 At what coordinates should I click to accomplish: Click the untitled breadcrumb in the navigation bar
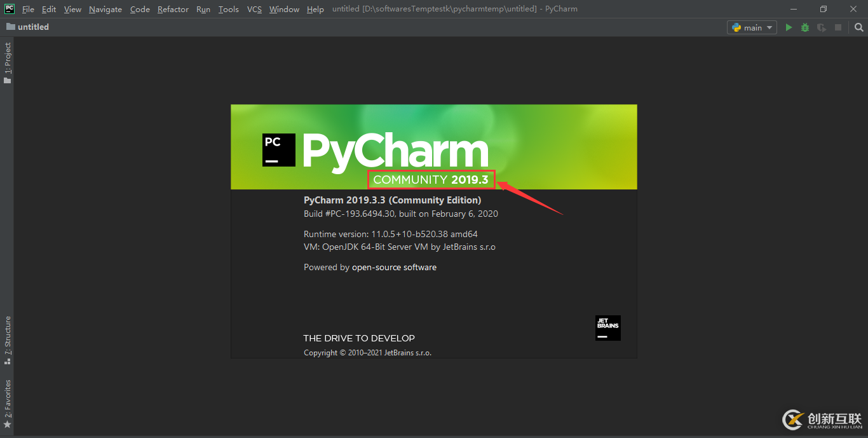coord(33,27)
